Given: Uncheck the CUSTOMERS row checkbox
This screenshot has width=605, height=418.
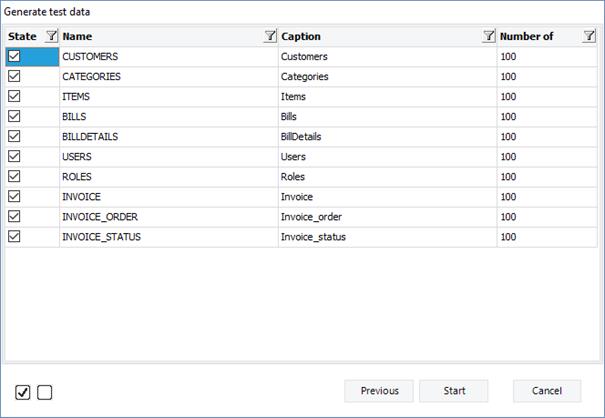Looking at the screenshot, I should pos(14,56).
